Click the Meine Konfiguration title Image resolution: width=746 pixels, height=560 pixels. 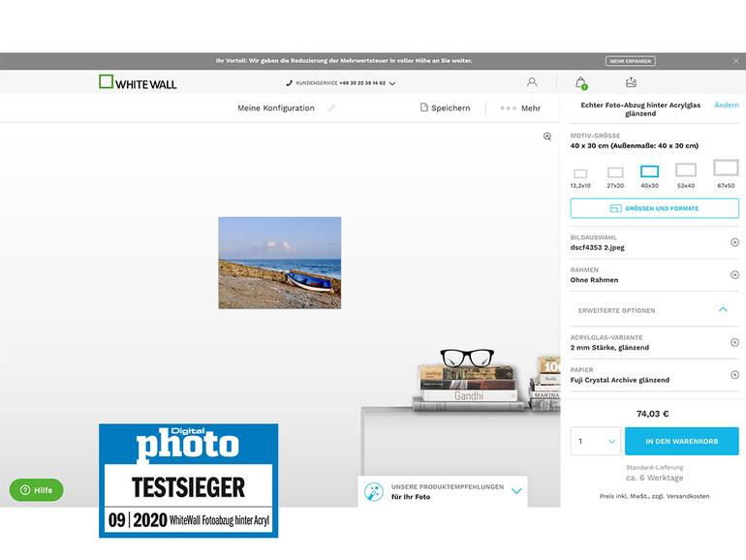point(276,108)
